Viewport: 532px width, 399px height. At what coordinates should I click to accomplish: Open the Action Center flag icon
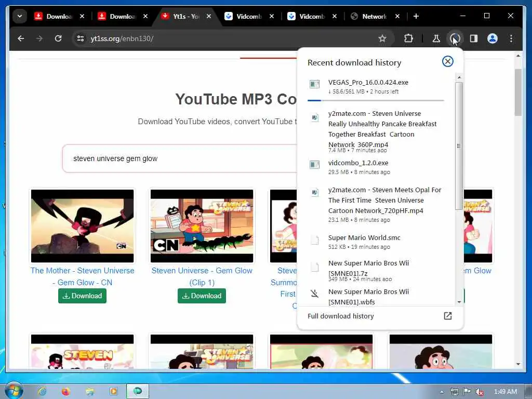pos(467,392)
